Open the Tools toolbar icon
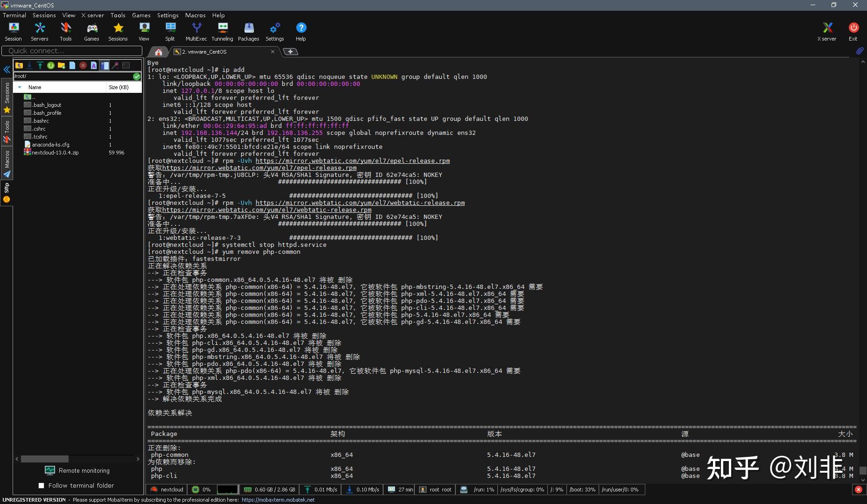867x504 pixels. pos(66,32)
